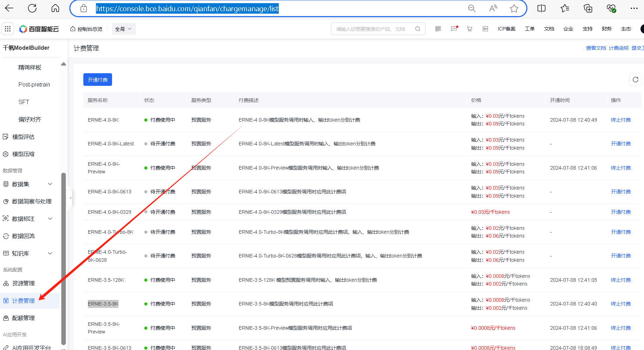The height and width of the screenshot is (350, 644).
Task: Activate the read aloud icon in the address bar
Action: 493,8
